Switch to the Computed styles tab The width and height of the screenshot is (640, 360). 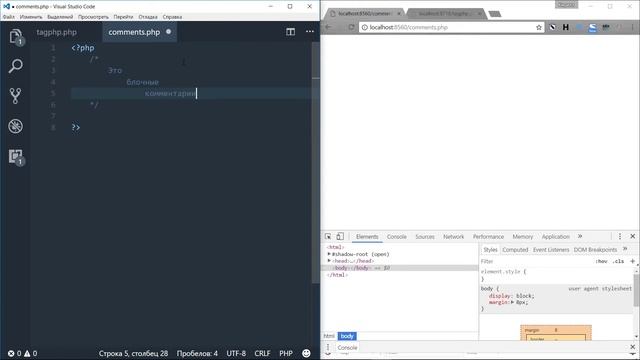point(515,249)
